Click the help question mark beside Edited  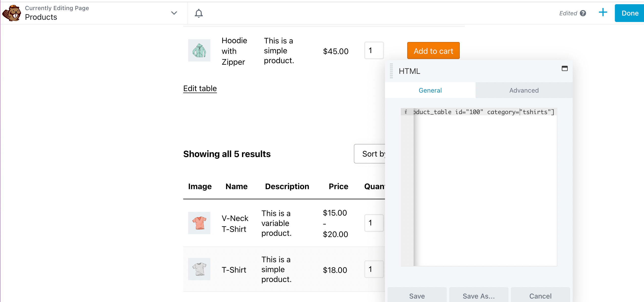click(x=583, y=13)
